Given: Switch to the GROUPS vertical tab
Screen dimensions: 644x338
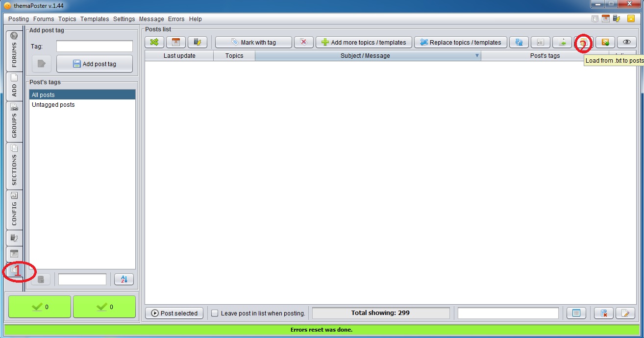Looking at the screenshot, I should tap(14, 121).
